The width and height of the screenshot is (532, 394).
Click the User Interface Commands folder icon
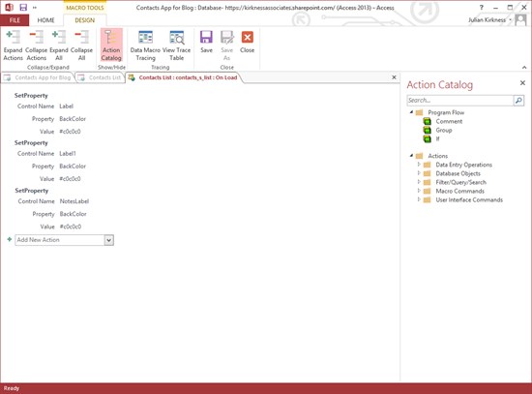coord(428,200)
